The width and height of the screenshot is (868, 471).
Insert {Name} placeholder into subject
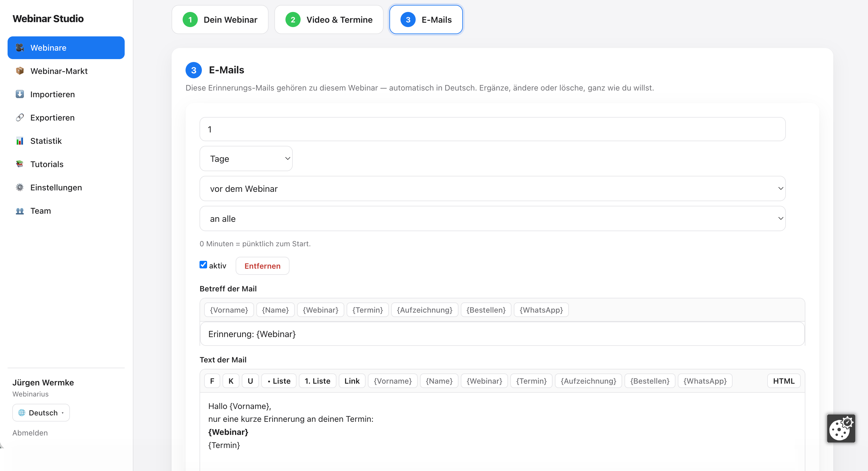pyautogui.click(x=275, y=310)
